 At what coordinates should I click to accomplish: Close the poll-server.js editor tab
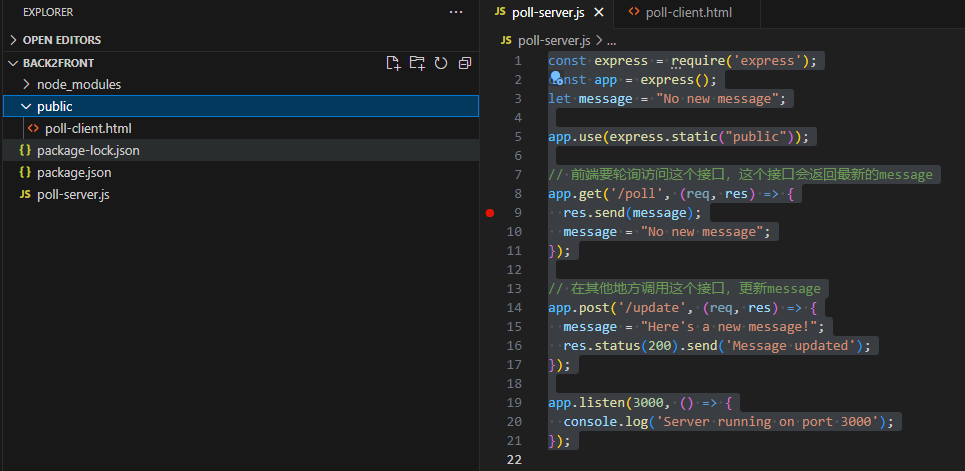point(599,12)
